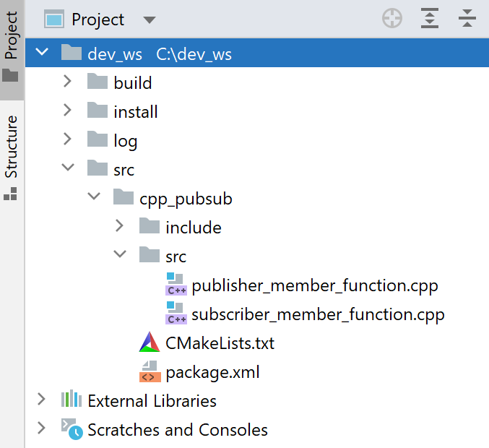
Task: Click the XML file icon beside package.xml
Action: coord(150,372)
